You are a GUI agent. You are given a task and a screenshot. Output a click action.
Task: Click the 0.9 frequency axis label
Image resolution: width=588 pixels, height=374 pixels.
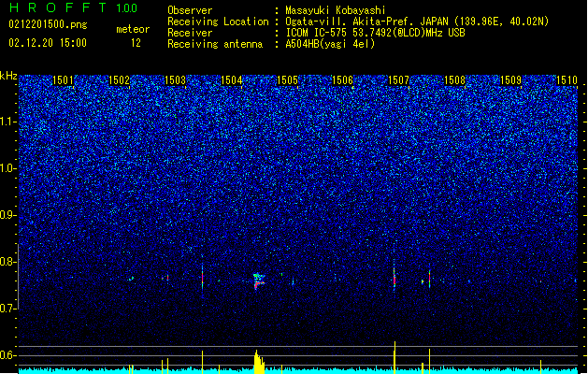tap(8, 215)
